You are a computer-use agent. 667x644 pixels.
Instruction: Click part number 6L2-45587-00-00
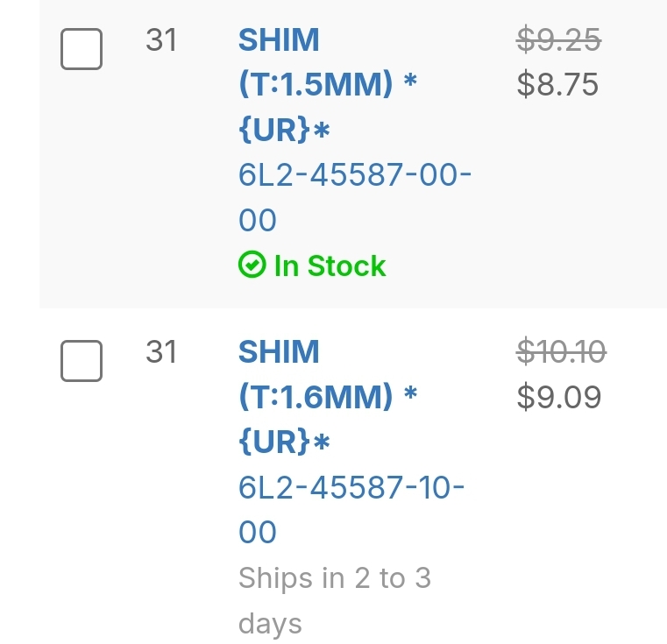point(354,175)
